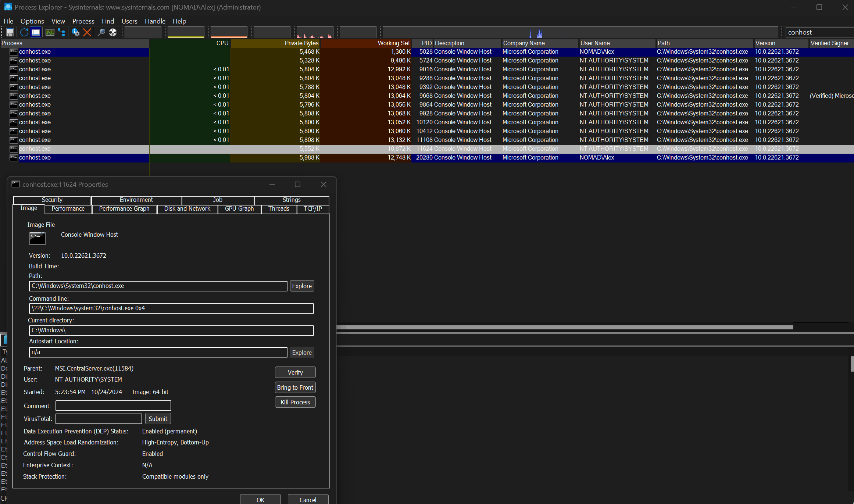Open Properties via the gear info icon

tap(75, 32)
